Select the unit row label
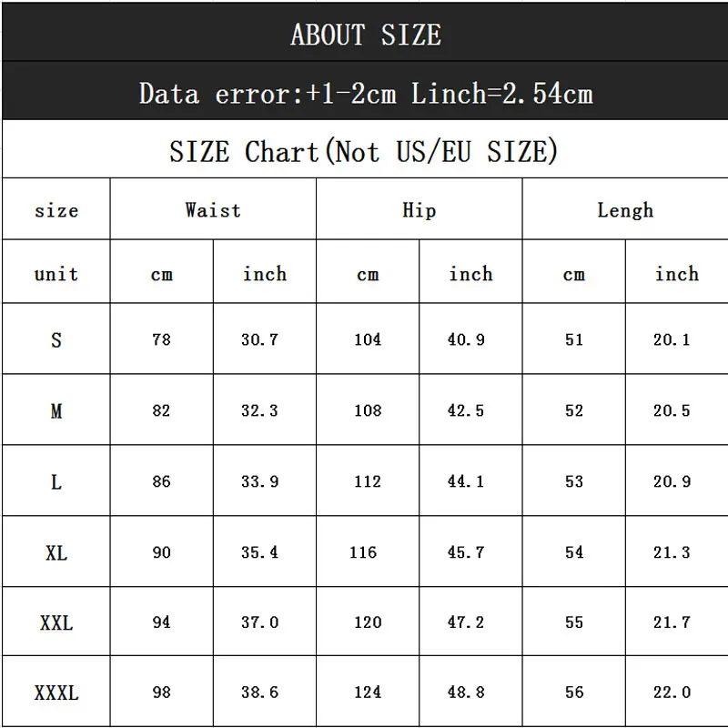The width and height of the screenshot is (728, 728). point(56,274)
